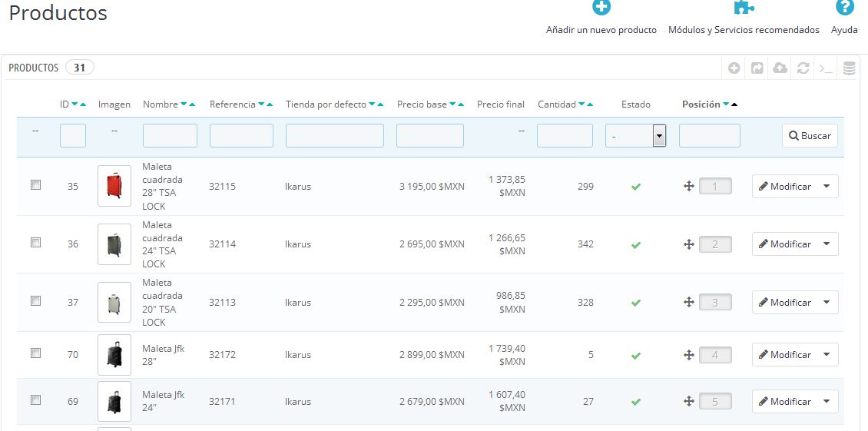Select checkbox for product ID 35
The height and width of the screenshot is (431, 868).
[x=35, y=185]
